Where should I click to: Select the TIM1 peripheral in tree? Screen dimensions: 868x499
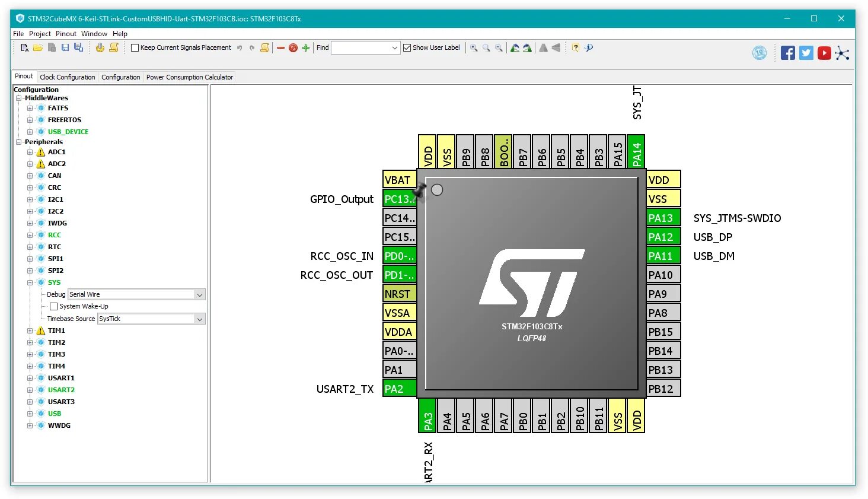(56, 330)
